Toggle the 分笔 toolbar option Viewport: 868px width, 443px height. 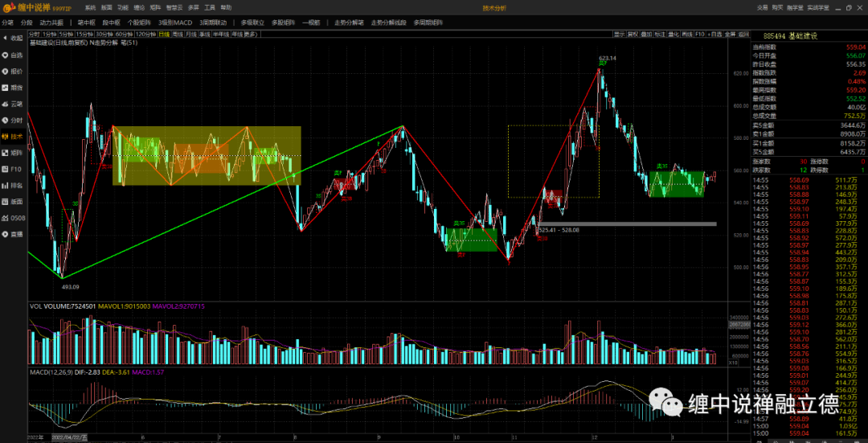(x=7, y=23)
